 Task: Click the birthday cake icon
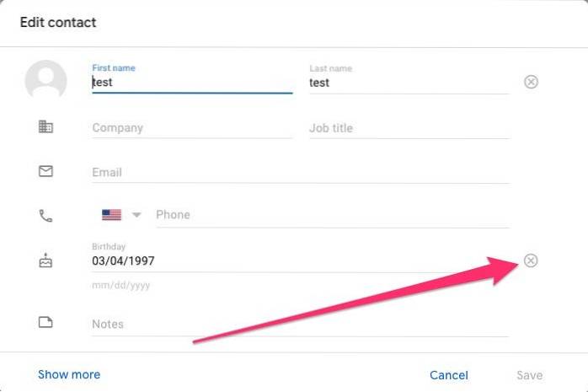tap(45, 260)
